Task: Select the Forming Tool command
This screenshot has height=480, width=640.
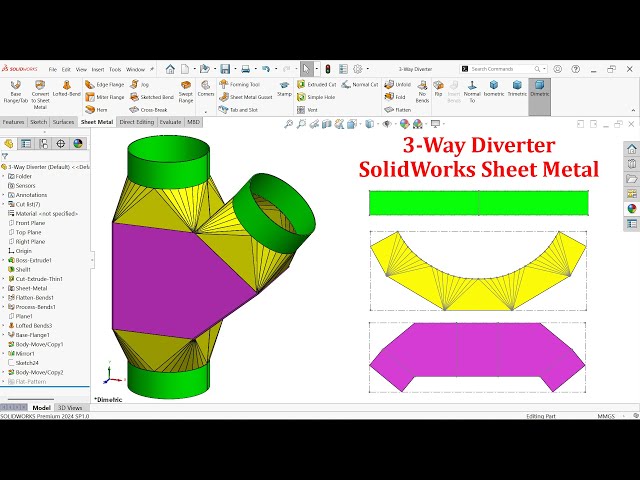Action: pyautogui.click(x=240, y=84)
